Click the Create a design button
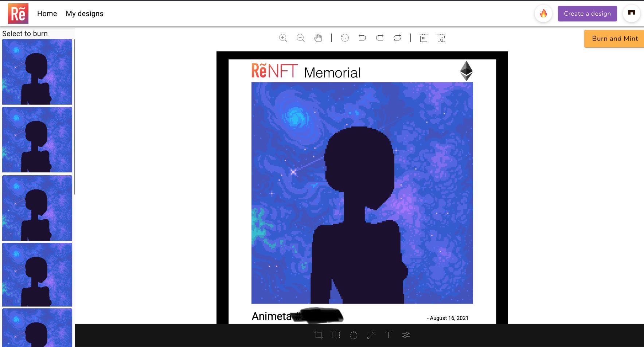The image size is (644, 347). (x=587, y=13)
